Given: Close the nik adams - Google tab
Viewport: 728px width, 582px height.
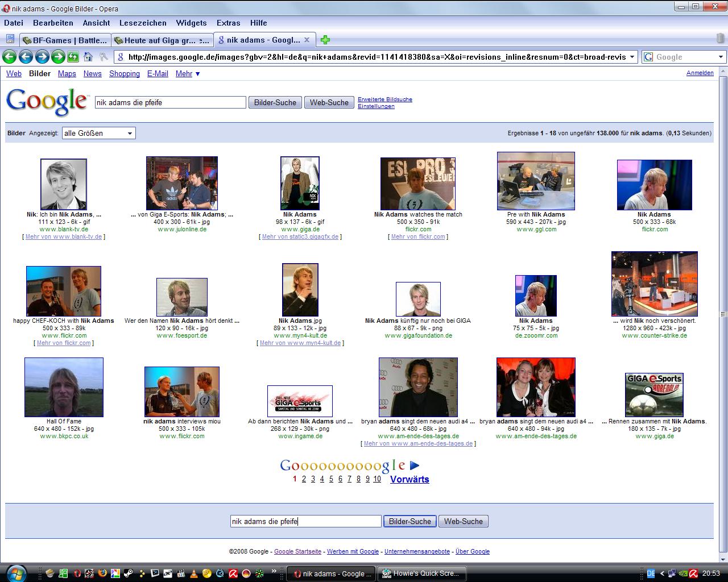Looking at the screenshot, I should (307, 40).
